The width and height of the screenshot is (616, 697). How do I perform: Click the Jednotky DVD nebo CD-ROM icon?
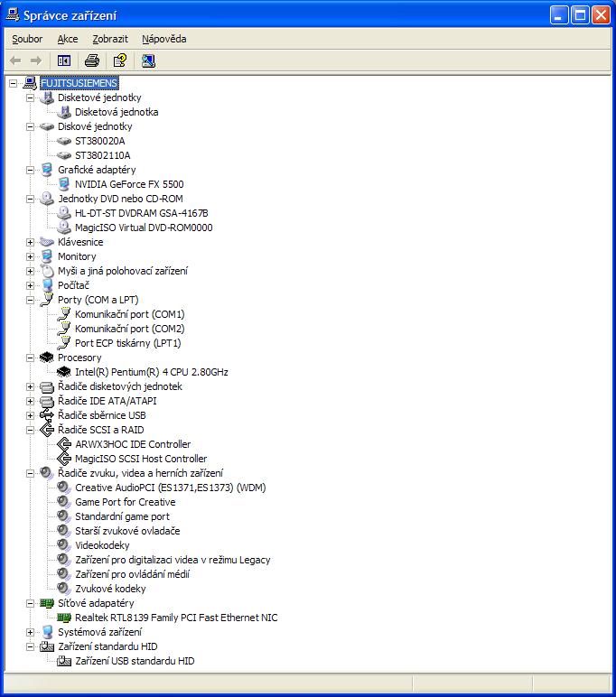coord(47,199)
